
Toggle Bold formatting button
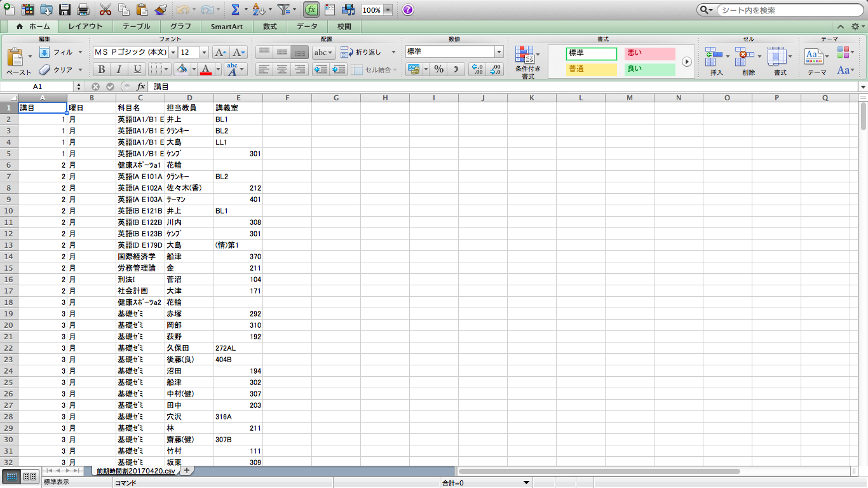[101, 69]
